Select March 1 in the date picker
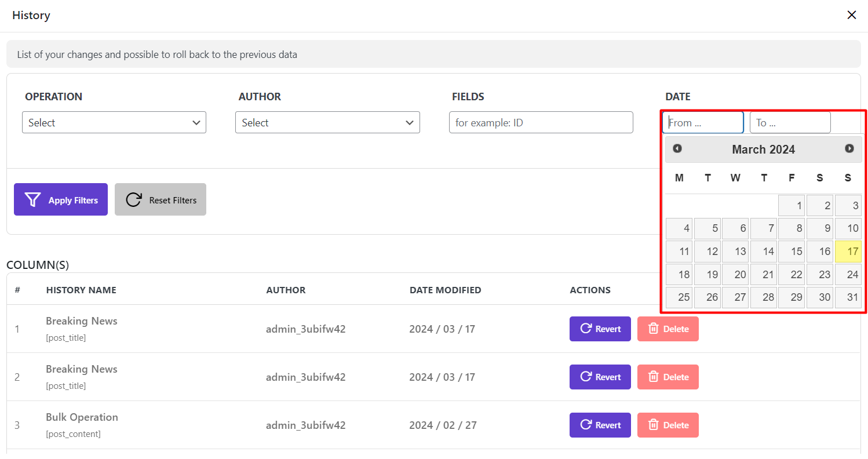The image size is (868, 459). [x=792, y=205]
